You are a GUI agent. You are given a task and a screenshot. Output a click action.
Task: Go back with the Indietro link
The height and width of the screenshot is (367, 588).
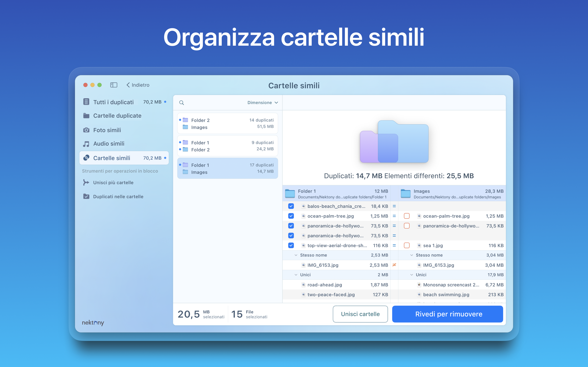coord(138,85)
